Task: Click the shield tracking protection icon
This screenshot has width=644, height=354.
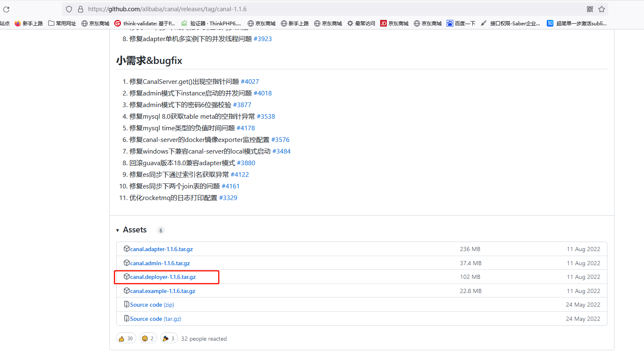Action: point(69,9)
